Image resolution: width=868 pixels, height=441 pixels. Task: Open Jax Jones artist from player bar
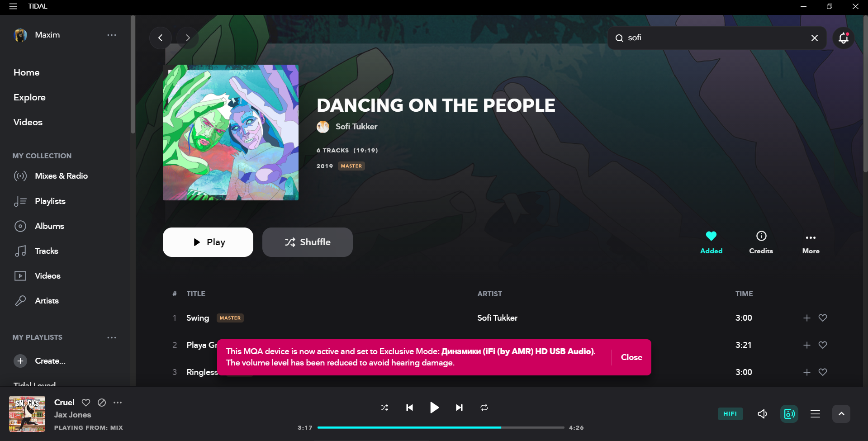click(x=72, y=415)
